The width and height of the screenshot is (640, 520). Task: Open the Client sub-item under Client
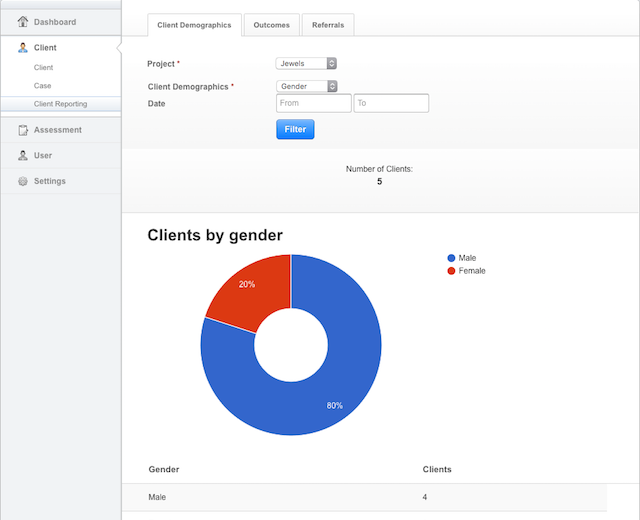point(43,67)
